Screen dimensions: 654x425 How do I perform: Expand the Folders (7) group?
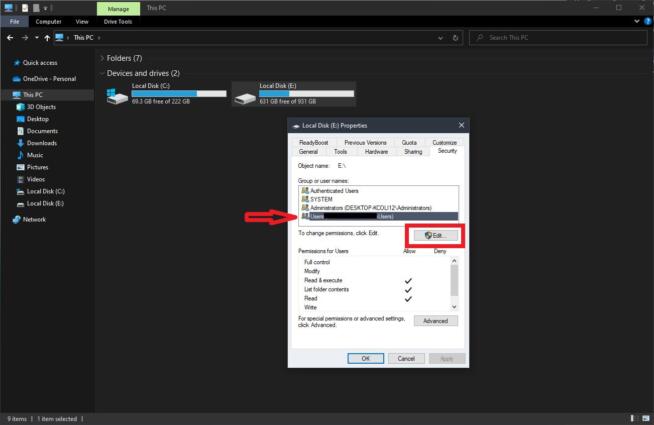click(x=102, y=58)
